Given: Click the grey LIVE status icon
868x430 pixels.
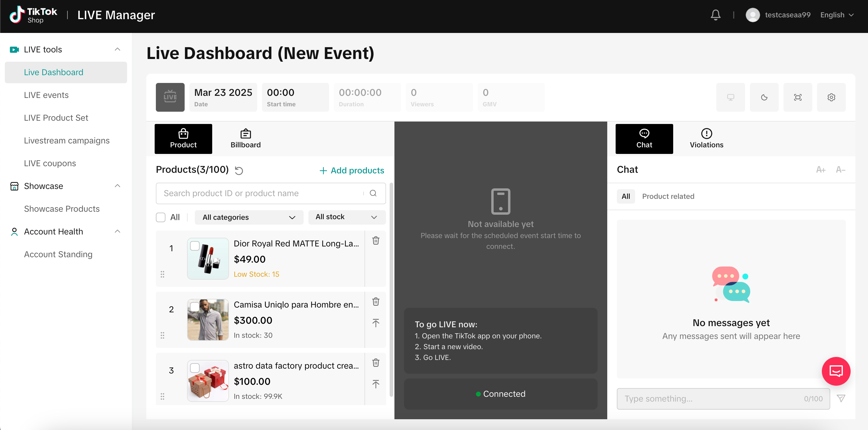Looking at the screenshot, I should 170,97.
